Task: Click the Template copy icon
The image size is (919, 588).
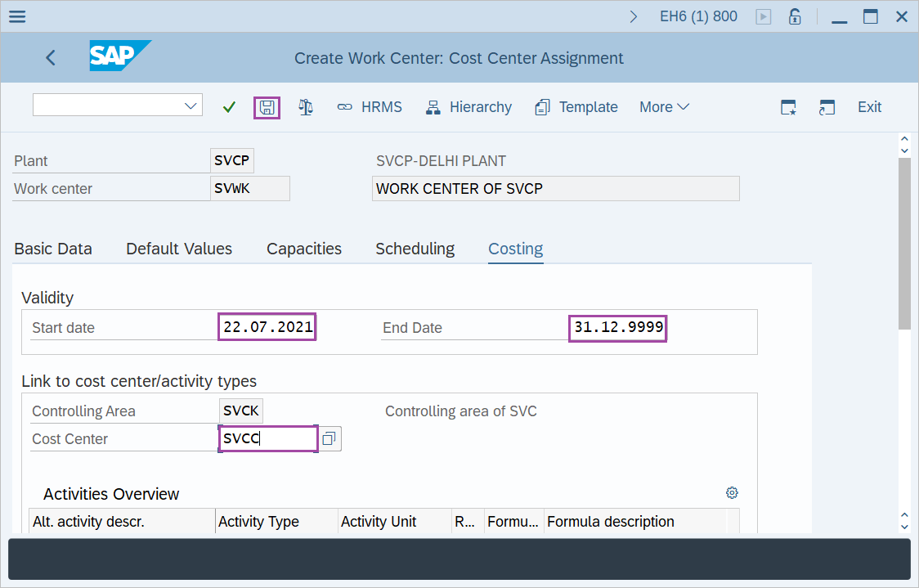Action: click(x=541, y=106)
